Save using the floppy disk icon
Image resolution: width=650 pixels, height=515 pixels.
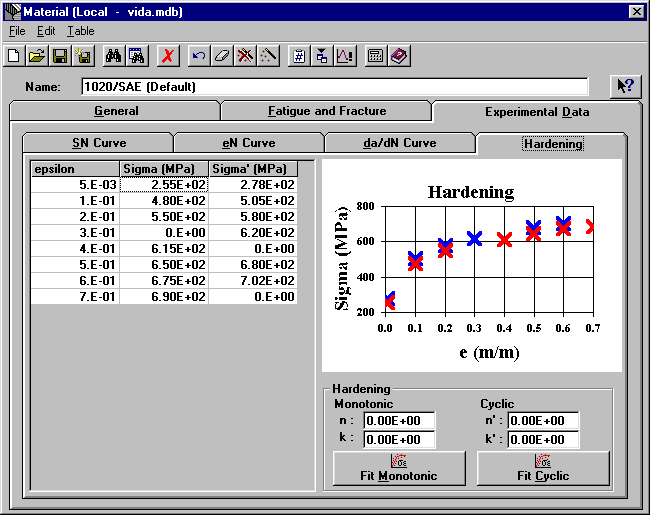coord(58,56)
